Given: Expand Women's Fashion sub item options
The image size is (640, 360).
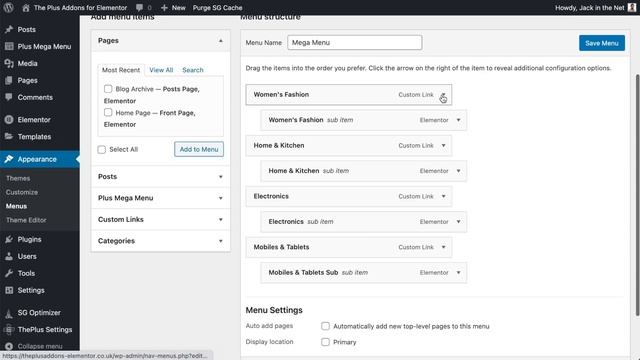Looking at the screenshot, I should [x=458, y=120].
